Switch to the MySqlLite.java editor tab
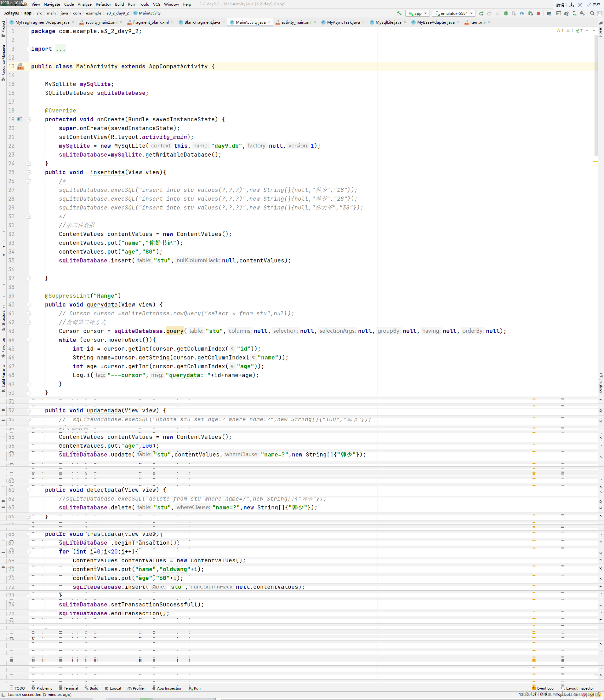The height and width of the screenshot is (700, 604). pyautogui.click(x=388, y=22)
